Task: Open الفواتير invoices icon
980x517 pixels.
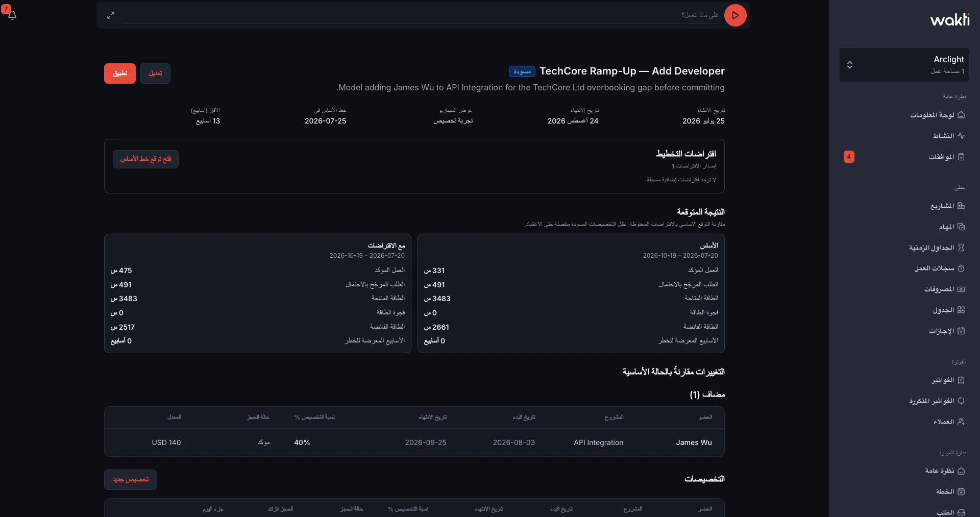Action: pyautogui.click(x=961, y=380)
